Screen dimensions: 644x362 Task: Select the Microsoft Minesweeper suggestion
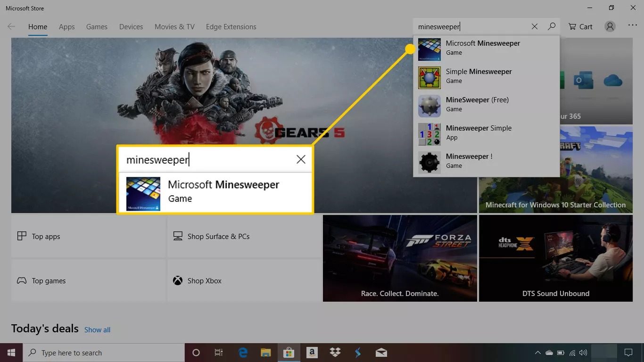[487, 49]
